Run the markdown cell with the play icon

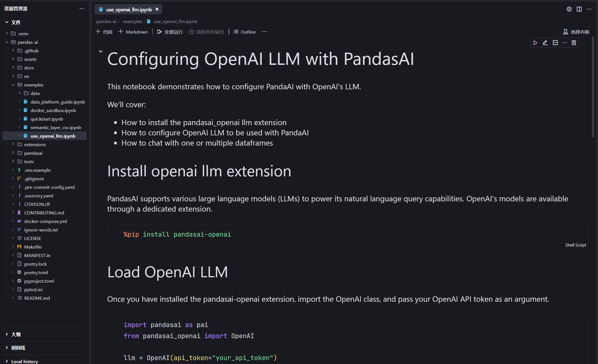[535, 43]
